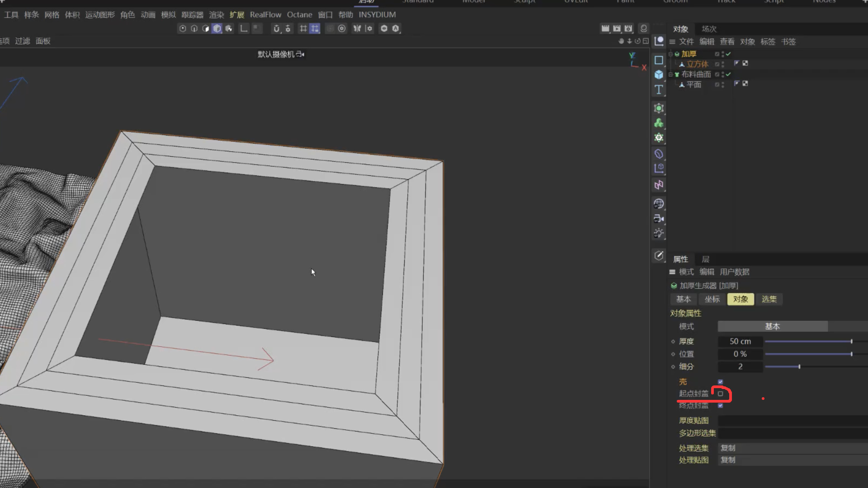The width and height of the screenshot is (868, 488).
Task: Click the rectangle spline icon in side palette
Action: coord(659,60)
